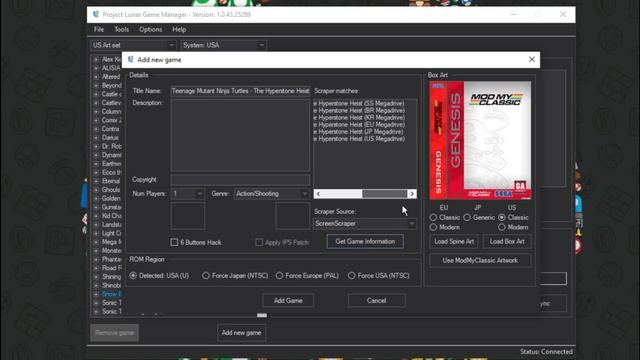Click Cancel in the dialog
Viewport: 640px width, 360px height.
tap(376, 301)
